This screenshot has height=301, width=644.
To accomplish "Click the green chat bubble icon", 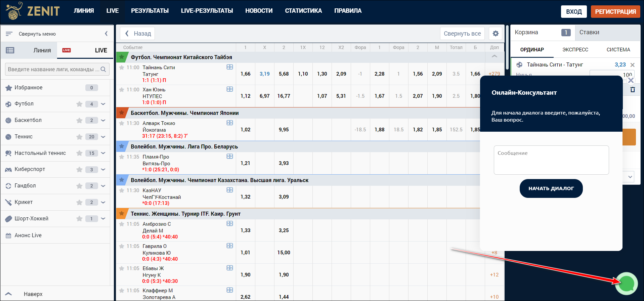I will tap(627, 283).
